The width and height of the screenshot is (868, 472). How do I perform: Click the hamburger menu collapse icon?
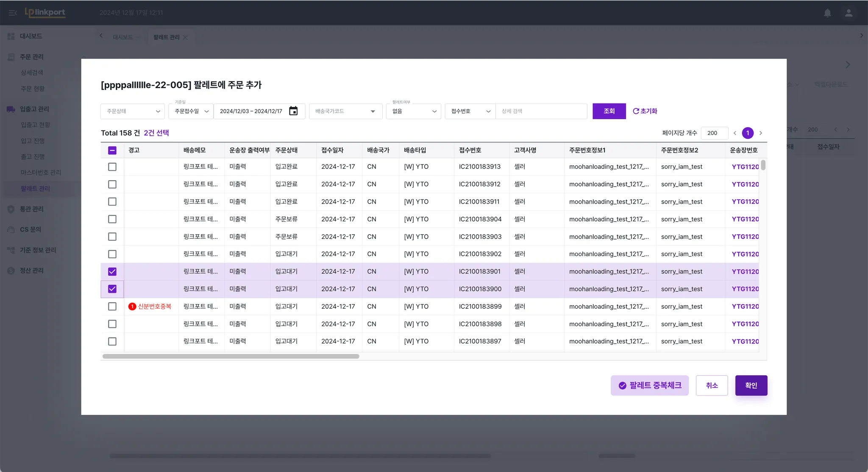pyautogui.click(x=13, y=13)
